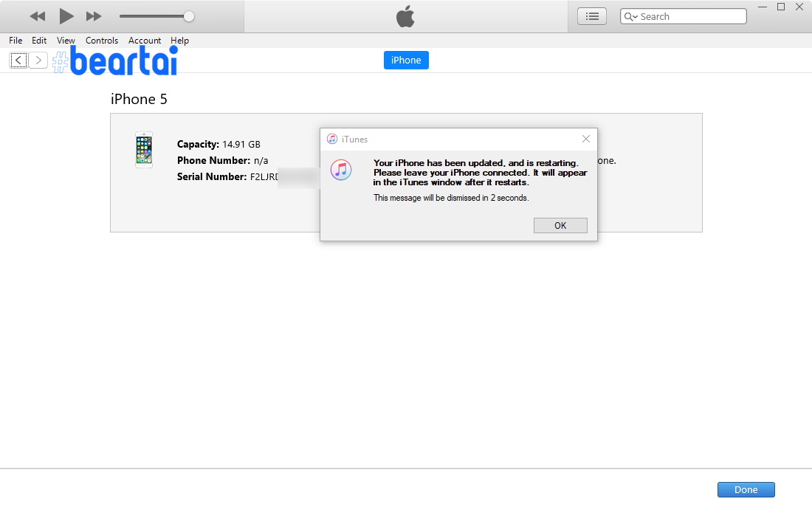Click the dismissed in 2 seconds message
This screenshot has width=812, height=510.
point(451,198)
